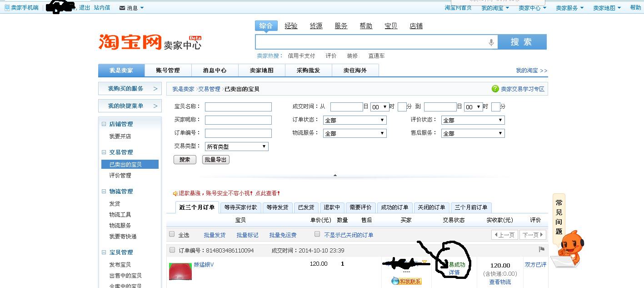
Task: Expand the 交易类型 dropdown
Action: coord(236,147)
